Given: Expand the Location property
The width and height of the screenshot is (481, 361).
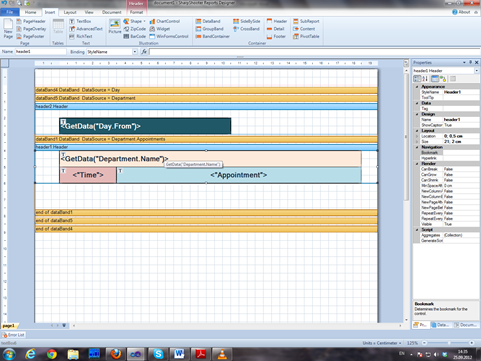Looking at the screenshot, I should [417, 136].
